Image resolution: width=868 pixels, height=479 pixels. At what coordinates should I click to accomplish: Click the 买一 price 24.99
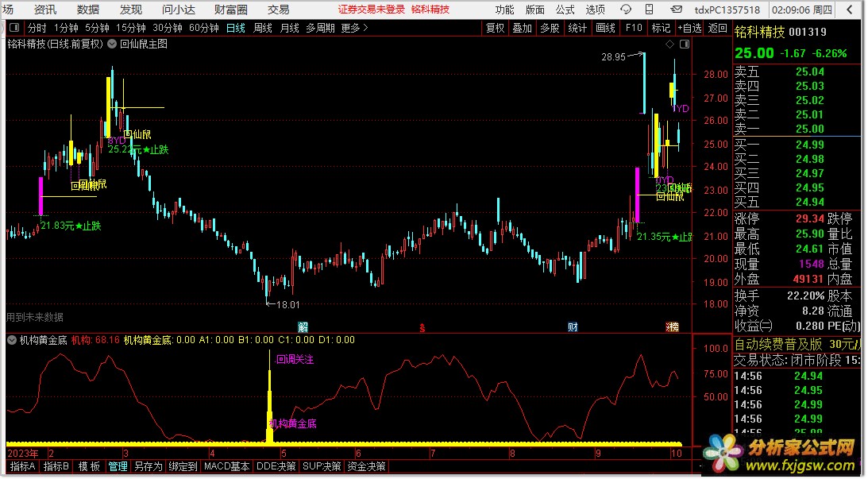pos(810,145)
